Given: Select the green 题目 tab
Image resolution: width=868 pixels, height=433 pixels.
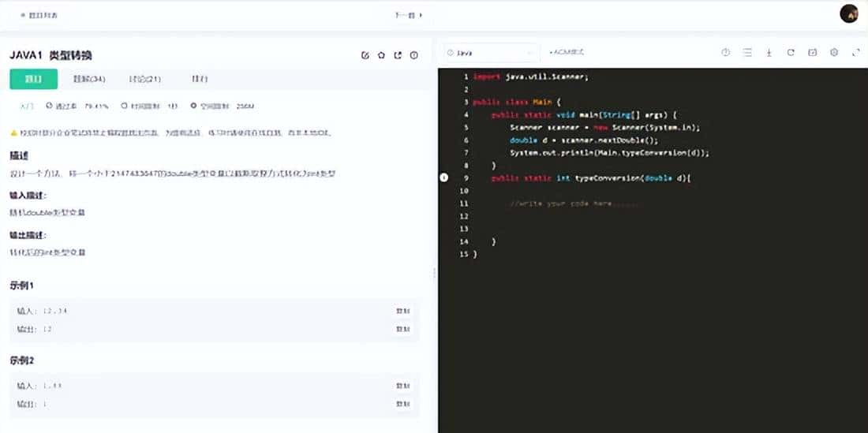Looking at the screenshot, I should pos(34,79).
